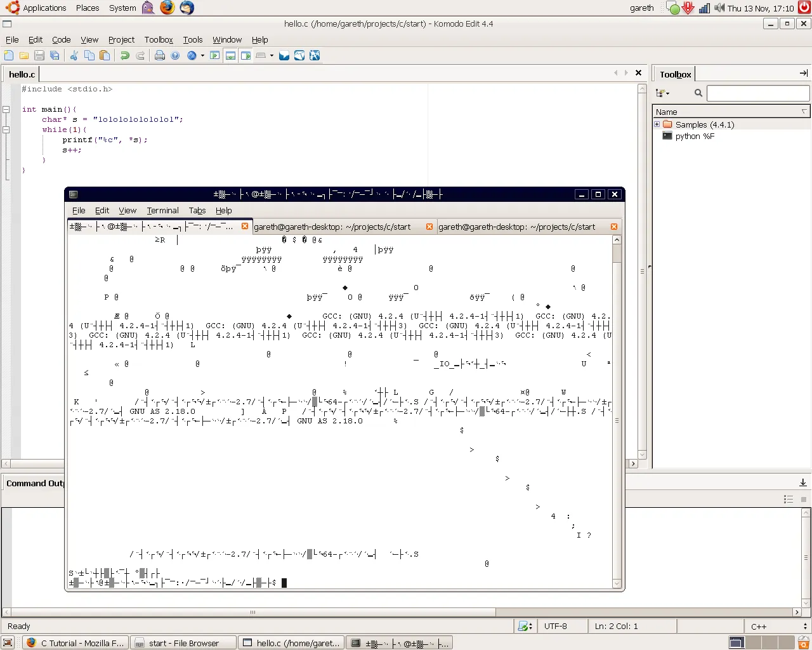Screen dimensions: 812x650
Task: Open the dropdown arrow beside the grey rectangle icon
Action: (x=272, y=56)
